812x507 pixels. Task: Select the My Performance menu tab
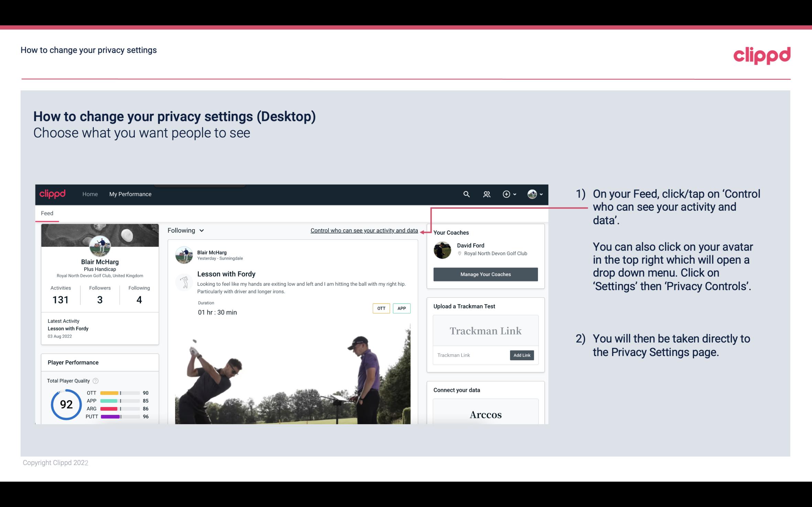click(130, 194)
